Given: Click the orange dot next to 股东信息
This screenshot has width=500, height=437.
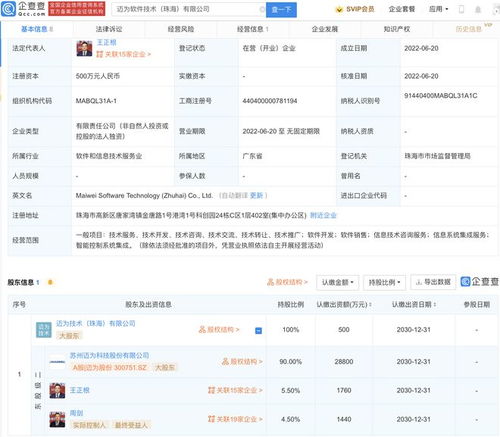Looking at the screenshot, I should [50, 282].
